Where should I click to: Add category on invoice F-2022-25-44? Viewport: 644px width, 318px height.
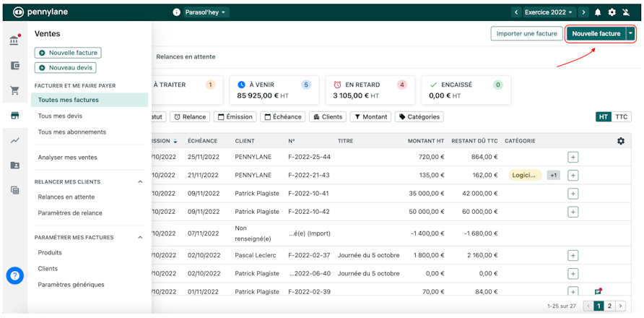573,157
